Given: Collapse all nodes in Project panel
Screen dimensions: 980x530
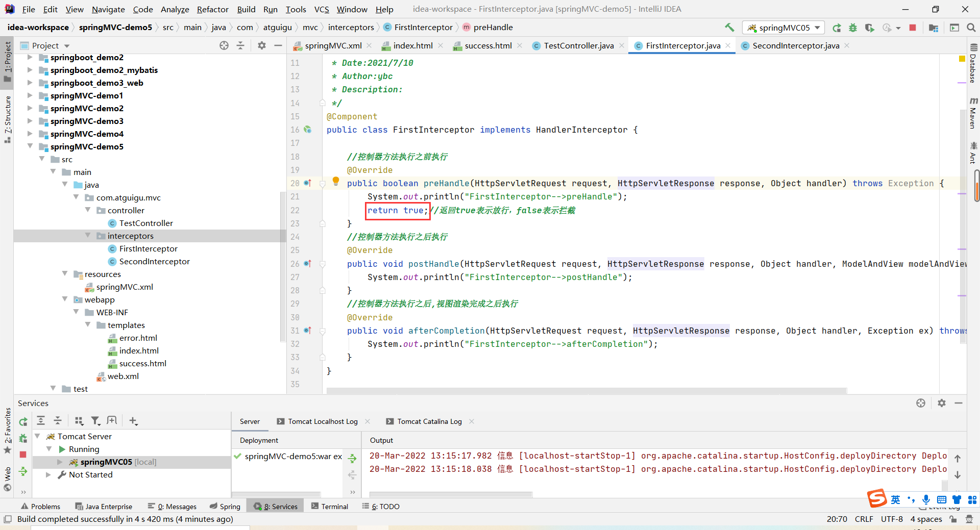Looking at the screenshot, I should pos(240,45).
